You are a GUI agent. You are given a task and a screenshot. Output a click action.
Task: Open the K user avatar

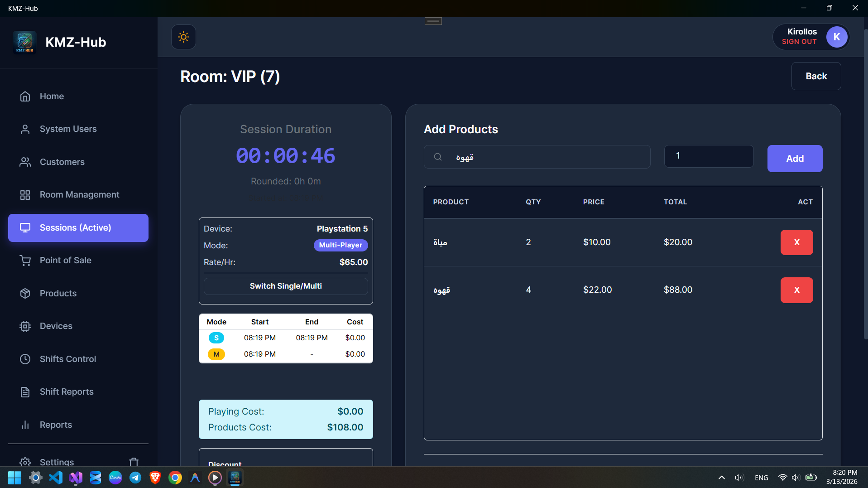pyautogui.click(x=836, y=37)
